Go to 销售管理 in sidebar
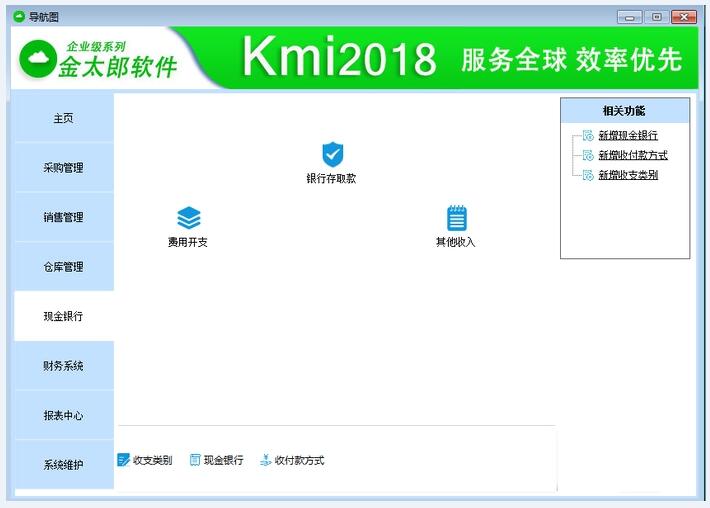Viewport: 710px width, 508px height. (x=63, y=217)
